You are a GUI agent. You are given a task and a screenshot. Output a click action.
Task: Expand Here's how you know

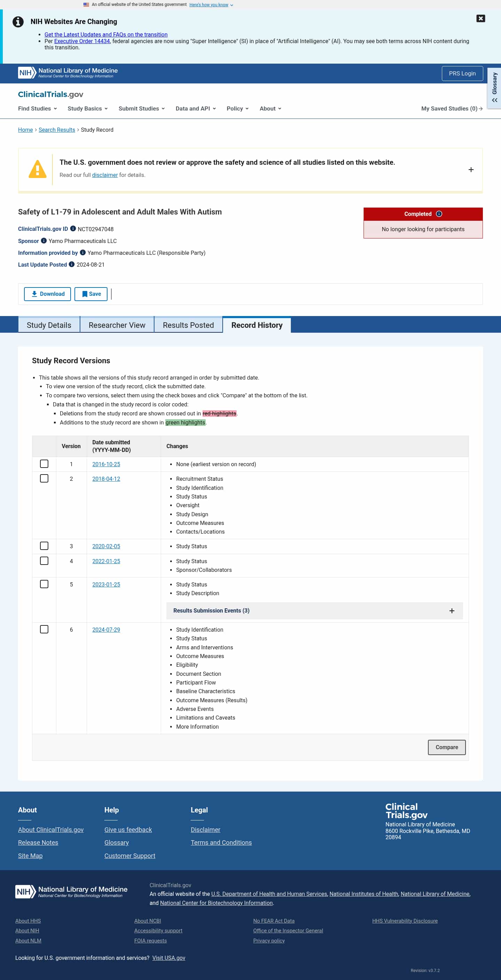point(211,5)
